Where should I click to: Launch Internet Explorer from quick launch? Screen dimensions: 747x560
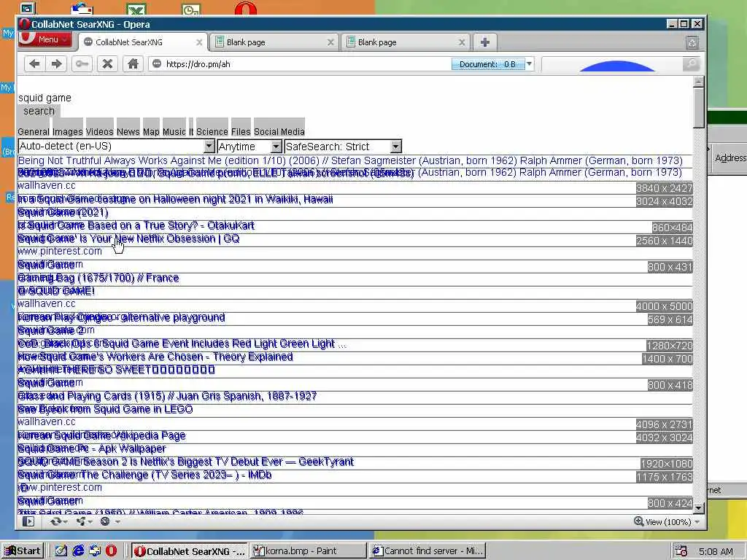(x=78, y=551)
